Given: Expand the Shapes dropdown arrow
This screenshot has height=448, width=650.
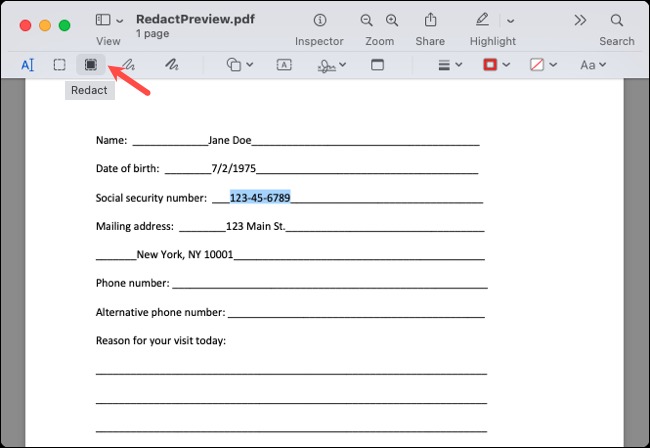Looking at the screenshot, I should pos(250,65).
